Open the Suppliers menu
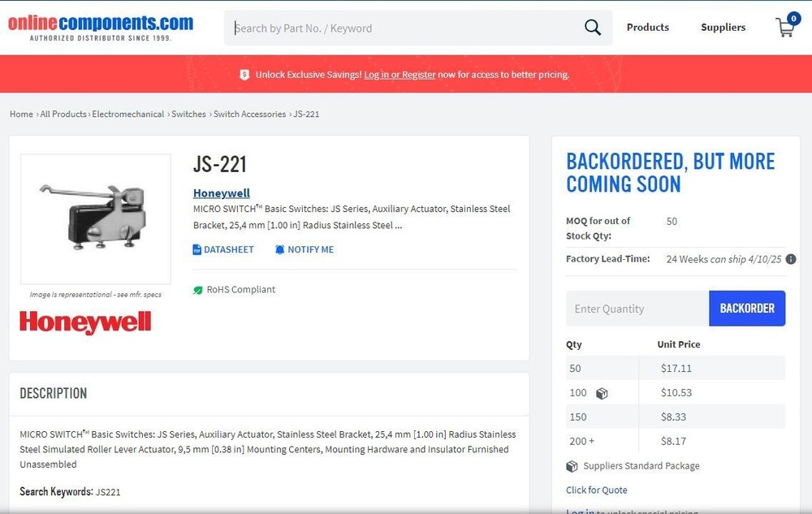Viewport: 812px width, 514px height. point(723,28)
